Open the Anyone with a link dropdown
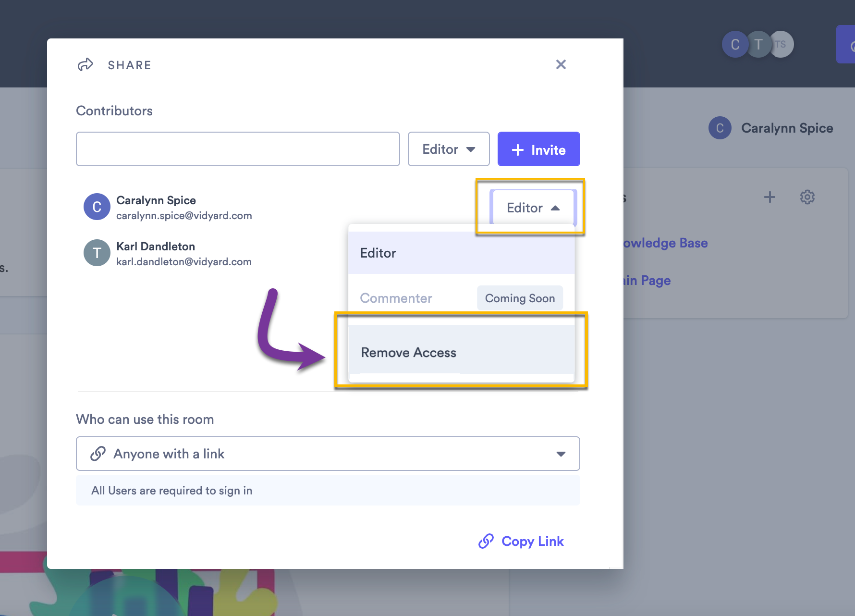Viewport: 855px width, 616px height. point(328,454)
